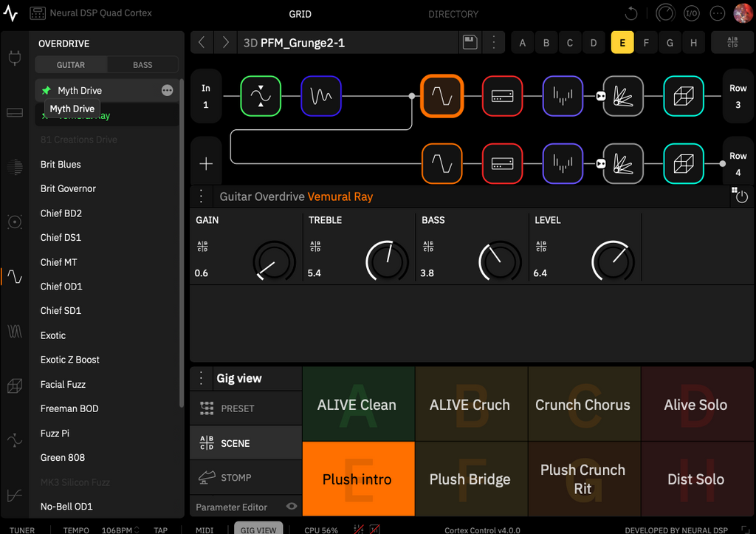The width and height of the screenshot is (756, 534).
Task: Open the overdrive category icon in sidebar
Action: (x=15, y=276)
